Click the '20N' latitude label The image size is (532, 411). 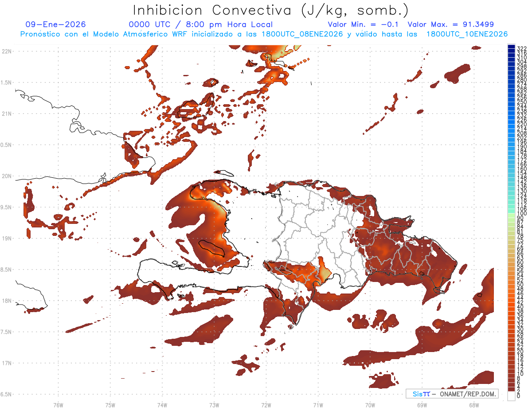7,176
